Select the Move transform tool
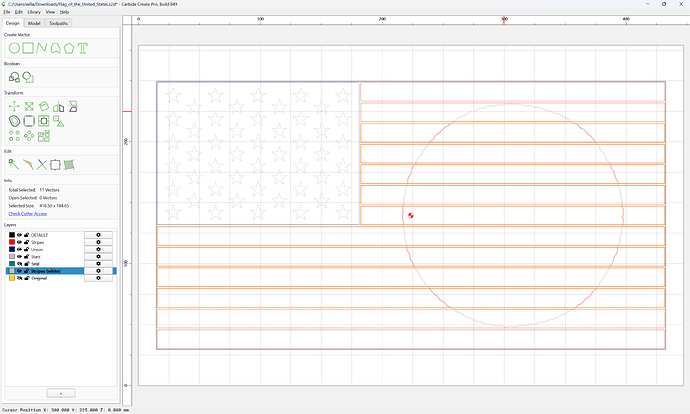The width and height of the screenshot is (690, 414). click(x=14, y=106)
